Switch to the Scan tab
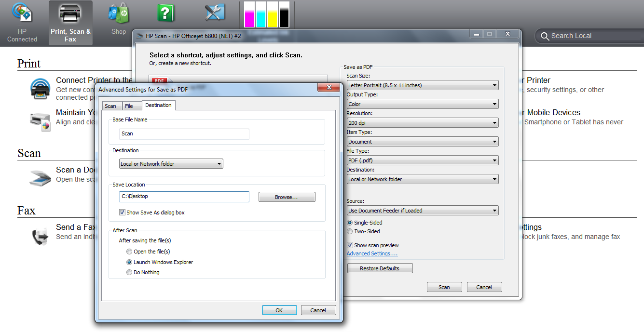644x332 pixels. (x=110, y=106)
